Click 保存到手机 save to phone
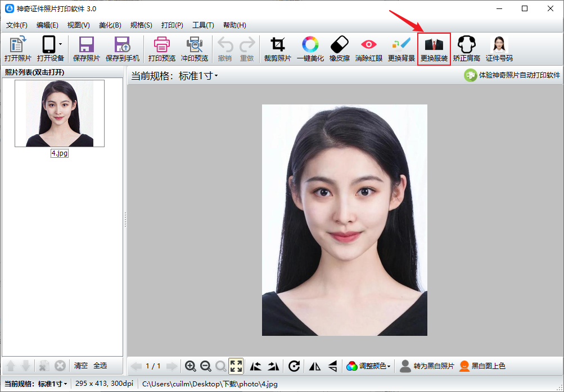This screenshot has width=564, height=392. pyautogui.click(x=122, y=49)
